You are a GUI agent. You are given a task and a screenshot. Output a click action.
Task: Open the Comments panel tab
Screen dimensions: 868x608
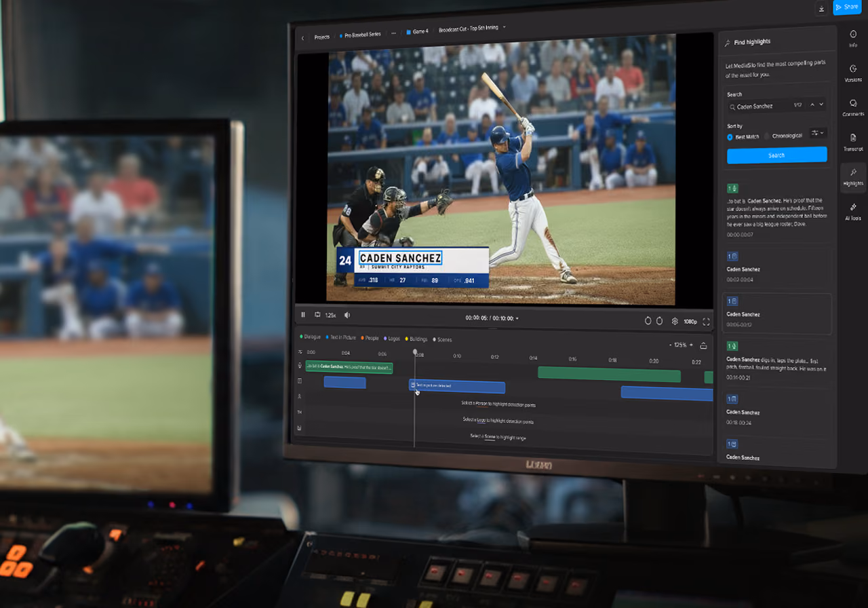pos(853,108)
